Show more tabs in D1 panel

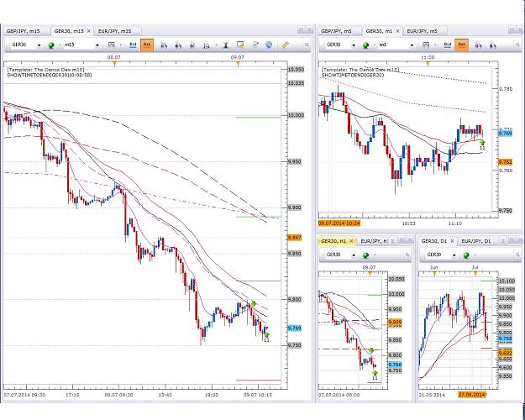(502, 241)
